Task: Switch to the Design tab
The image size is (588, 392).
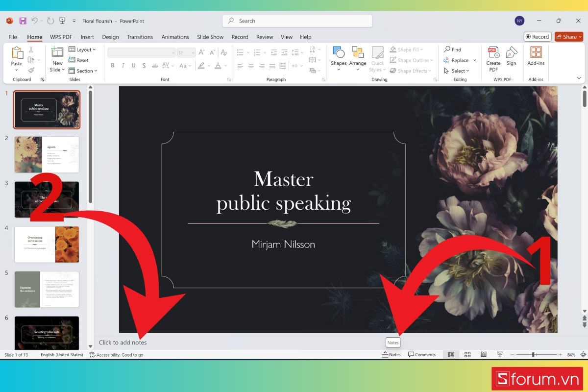Action: point(110,37)
